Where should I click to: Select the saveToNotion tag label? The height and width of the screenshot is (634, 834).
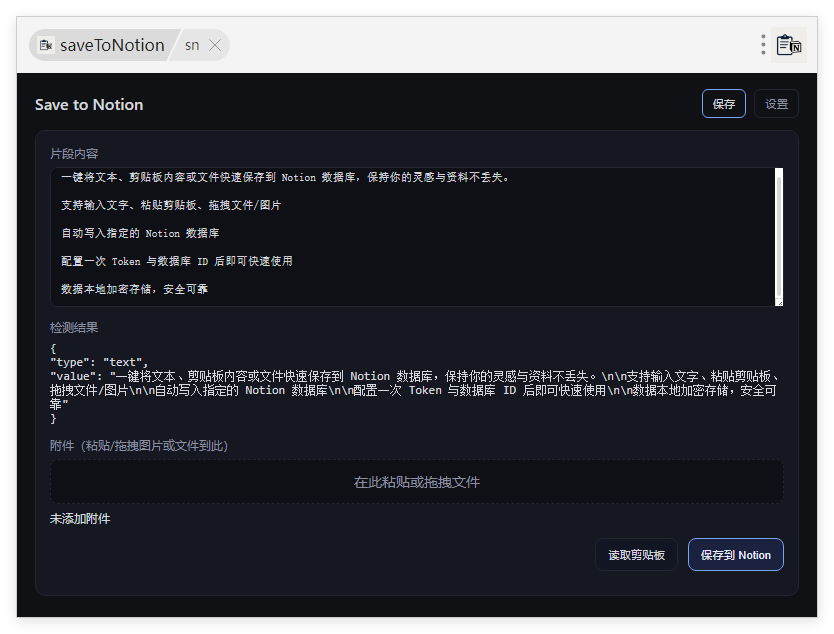pos(112,45)
